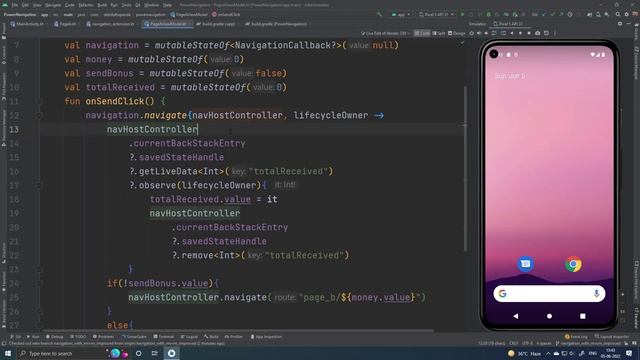Run the app with the green play button
This screenshot has height=360, width=640.
pos(462,14)
